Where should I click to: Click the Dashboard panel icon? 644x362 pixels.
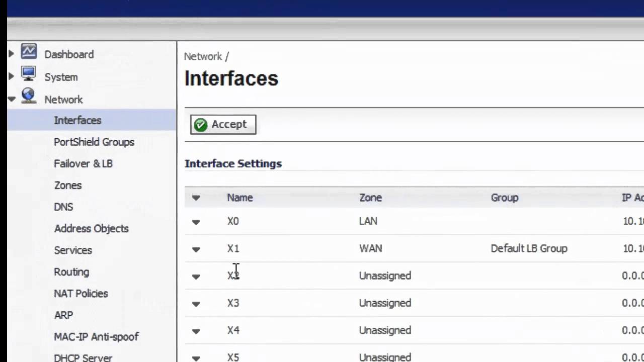pos(29,52)
